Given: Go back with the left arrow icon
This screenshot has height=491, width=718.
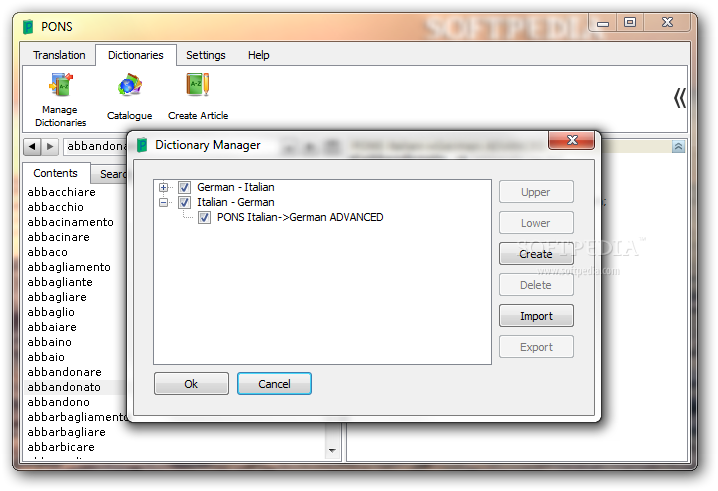Looking at the screenshot, I should click(32, 147).
